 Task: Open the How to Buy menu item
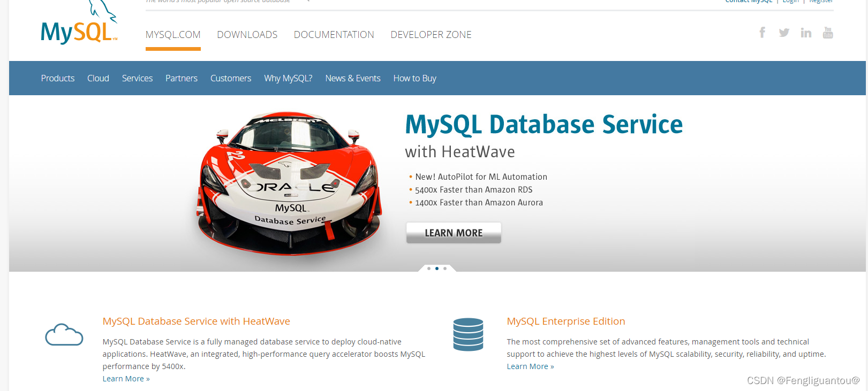(x=414, y=78)
